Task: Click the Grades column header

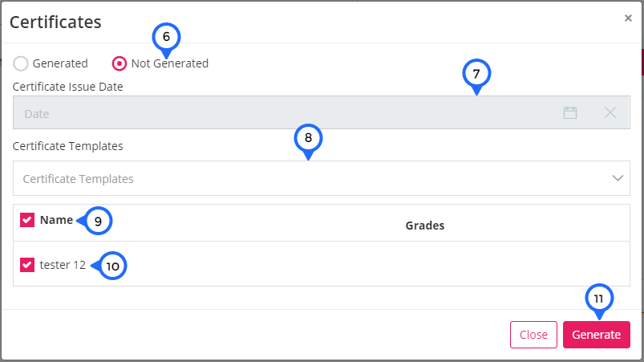Action: tap(425, 226)
